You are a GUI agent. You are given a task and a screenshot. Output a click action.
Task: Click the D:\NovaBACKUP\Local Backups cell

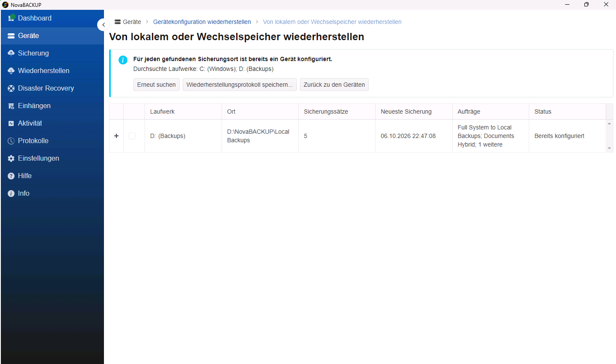[x=260, y=136]
